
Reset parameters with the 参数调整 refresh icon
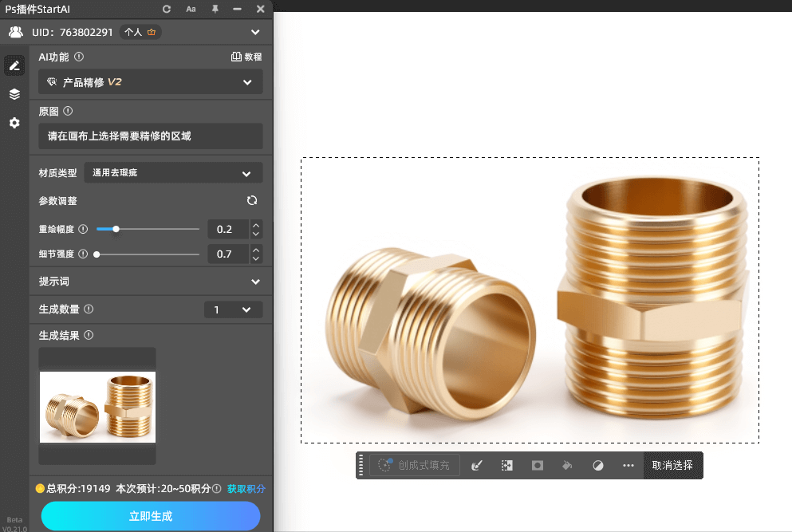(252, 201)
